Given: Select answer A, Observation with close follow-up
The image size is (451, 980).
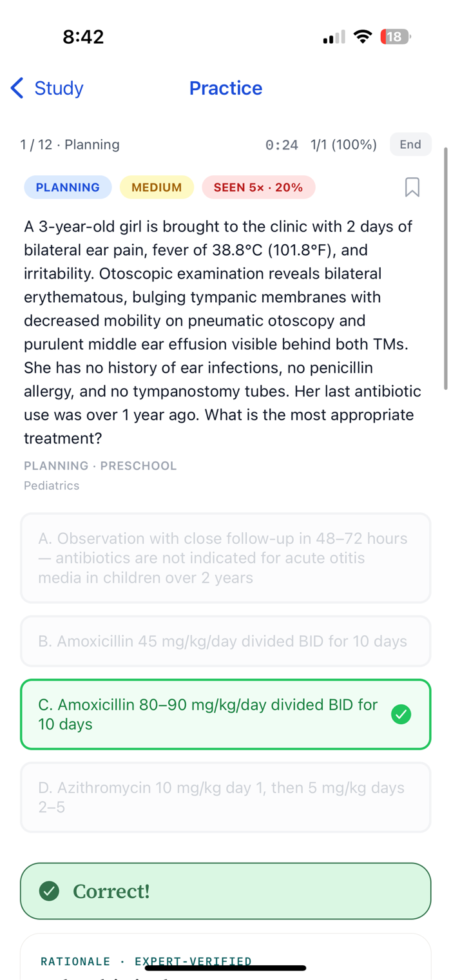Looking at the screenshot, I should pyautogui.click(x=225, y=558).
